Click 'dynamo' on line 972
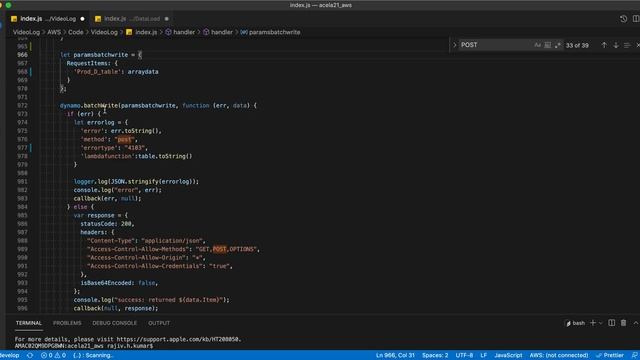The image size is (640, 360). pyautogui.click(x=70, y=105)
